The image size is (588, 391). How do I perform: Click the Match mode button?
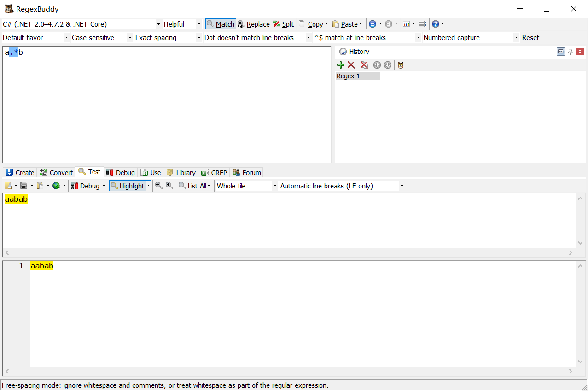(x=221, y=24)
